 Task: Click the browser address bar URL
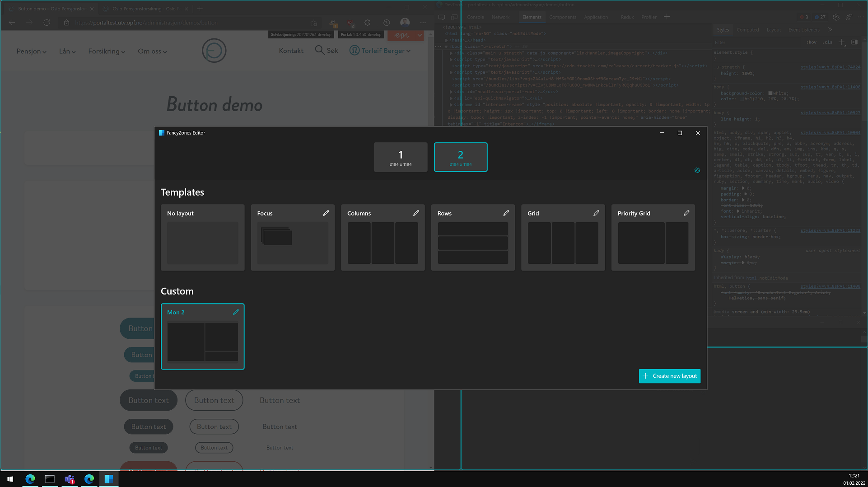[x=146, y=23]
